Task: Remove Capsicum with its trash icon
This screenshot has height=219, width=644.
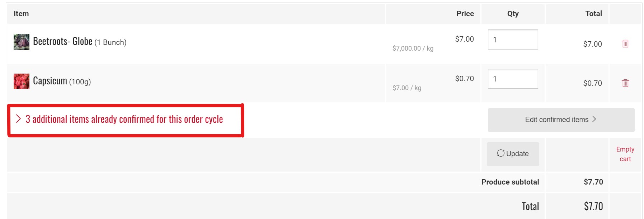Action: click(x=625, y=83)
